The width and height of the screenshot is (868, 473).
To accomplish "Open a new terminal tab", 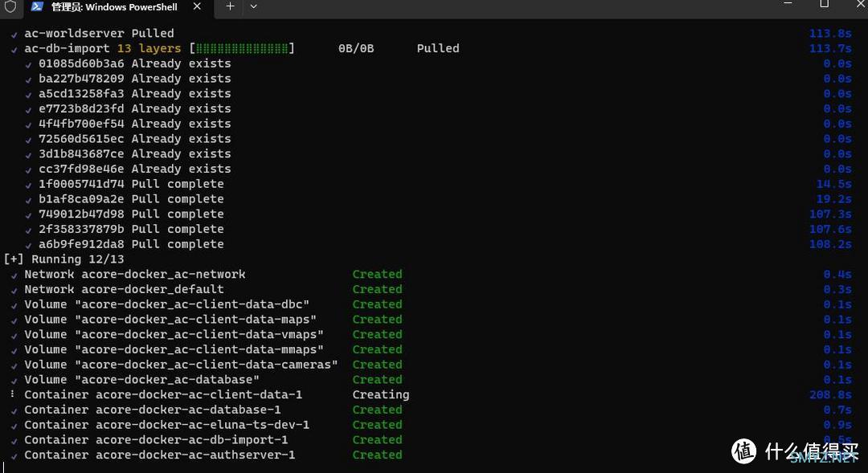I will coord(231,6).
